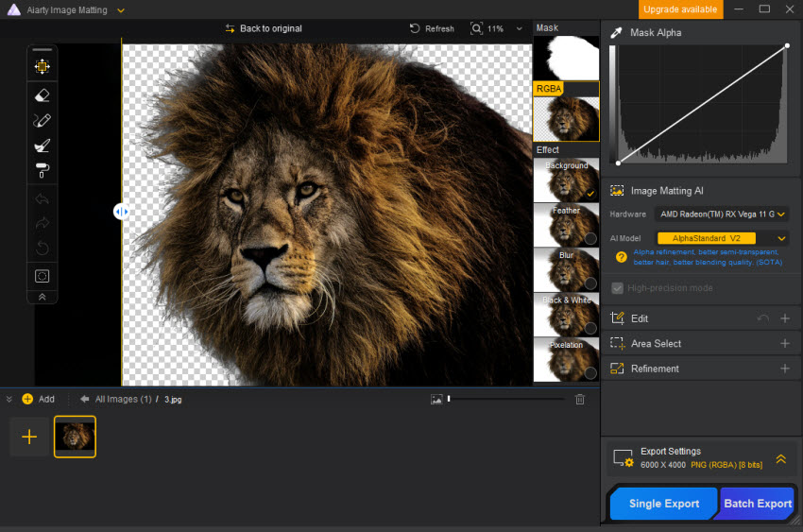Click the Refresh button
Viewport: 803px width, 532px height.
click(432, 28)
